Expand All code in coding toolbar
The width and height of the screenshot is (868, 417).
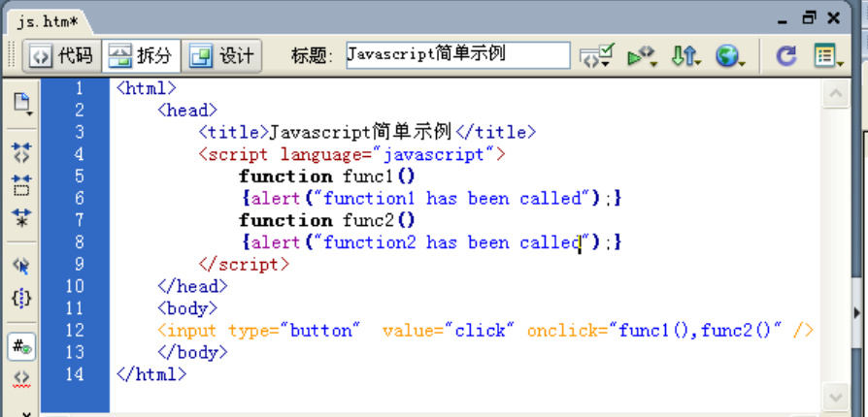21,218
